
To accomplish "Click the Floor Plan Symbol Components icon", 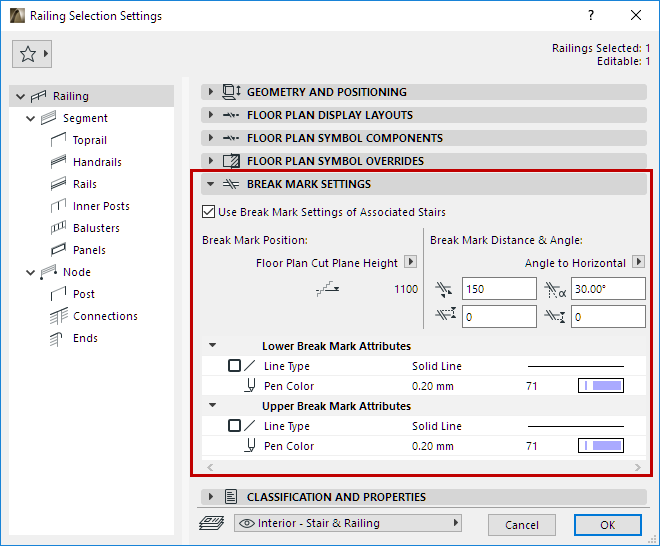I will click(x=231, y=138).
